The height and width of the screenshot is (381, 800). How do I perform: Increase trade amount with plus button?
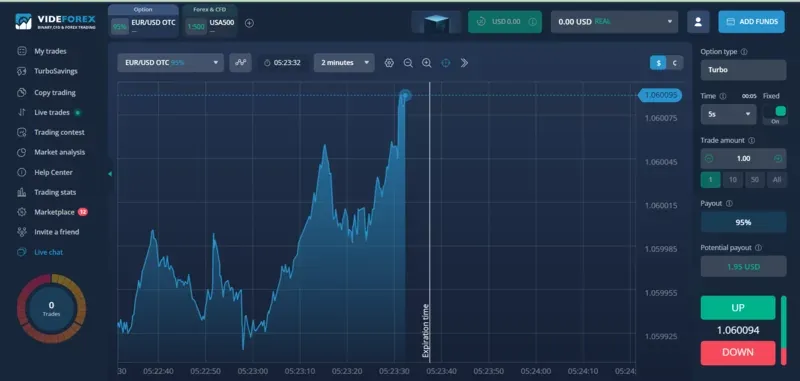(x=778, y=159)
